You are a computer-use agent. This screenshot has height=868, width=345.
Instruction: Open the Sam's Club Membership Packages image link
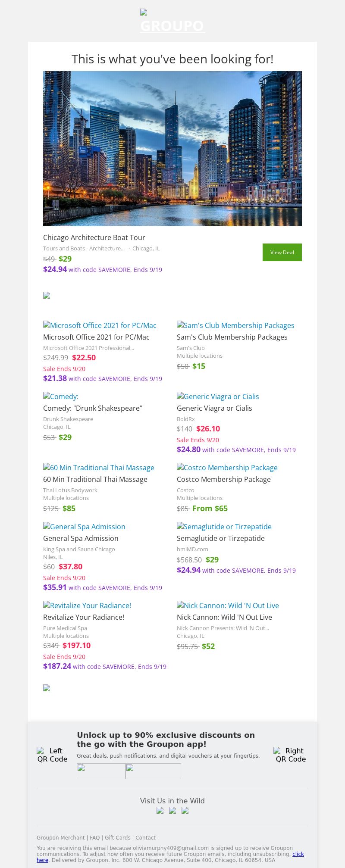pos(235,325)
